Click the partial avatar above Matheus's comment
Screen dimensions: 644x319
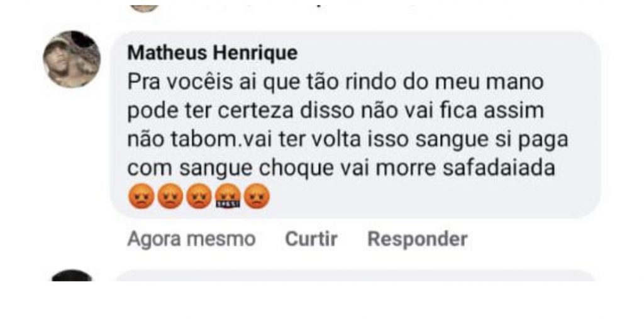tap(144, 8)
